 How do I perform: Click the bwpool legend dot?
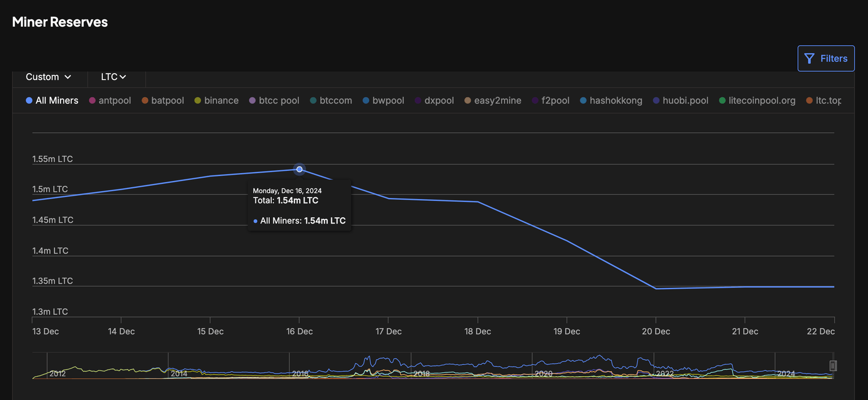point(366,101)
